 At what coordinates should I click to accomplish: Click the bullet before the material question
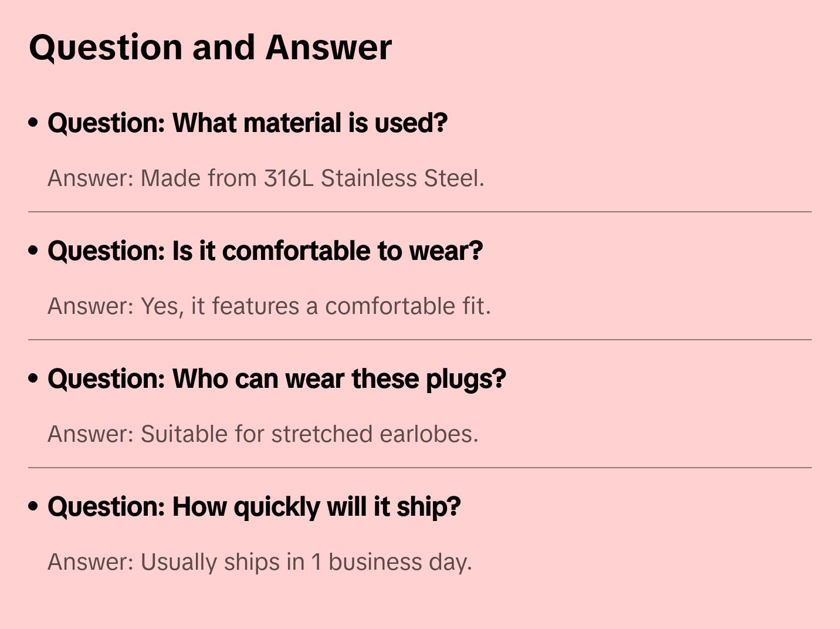[33, 123]
